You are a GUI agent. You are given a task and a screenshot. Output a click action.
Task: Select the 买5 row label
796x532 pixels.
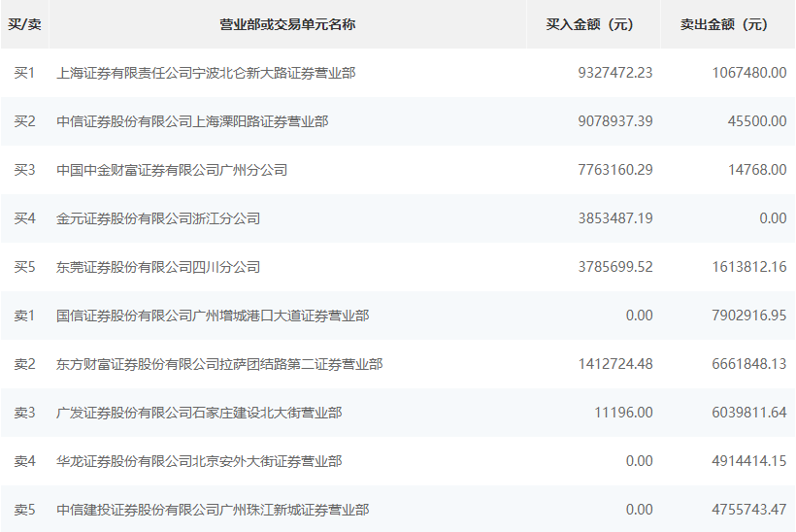click(24, 267)
